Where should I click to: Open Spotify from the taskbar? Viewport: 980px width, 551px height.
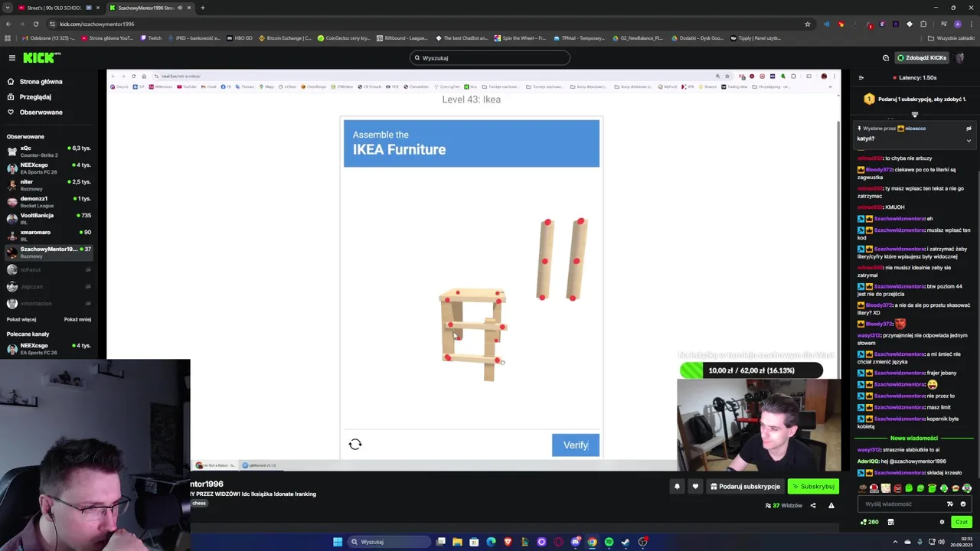click(x=609, y=542)
